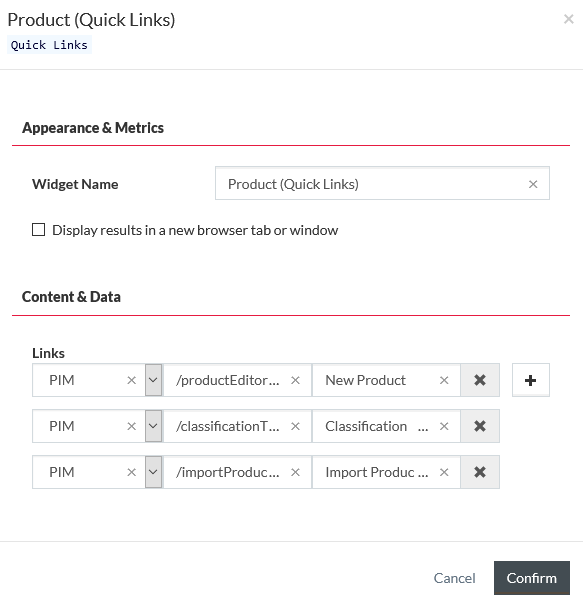Confirm the widget settings
The image size is (583, 605).
532,578
